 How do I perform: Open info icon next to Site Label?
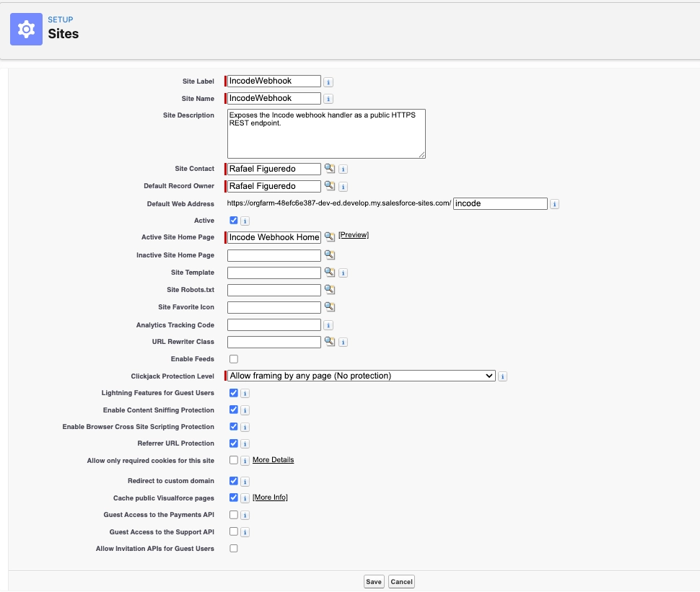[328, 82]
